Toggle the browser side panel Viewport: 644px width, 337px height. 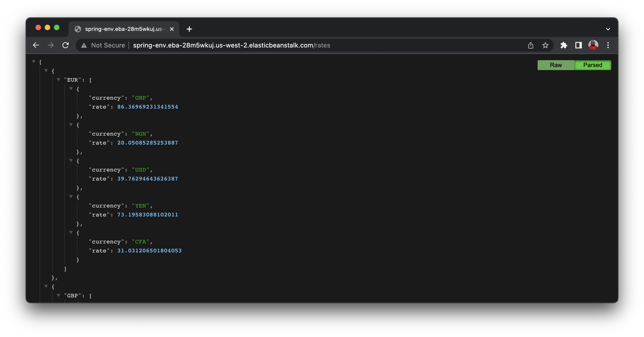pos(579,45)
